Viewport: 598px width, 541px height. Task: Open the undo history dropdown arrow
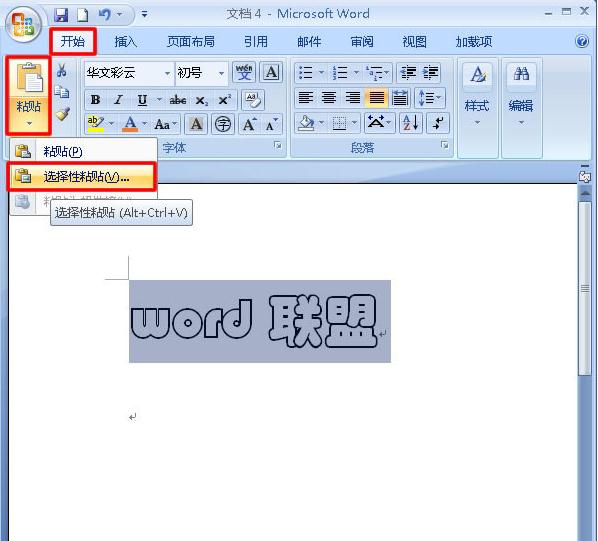click(x=120, y=15)
